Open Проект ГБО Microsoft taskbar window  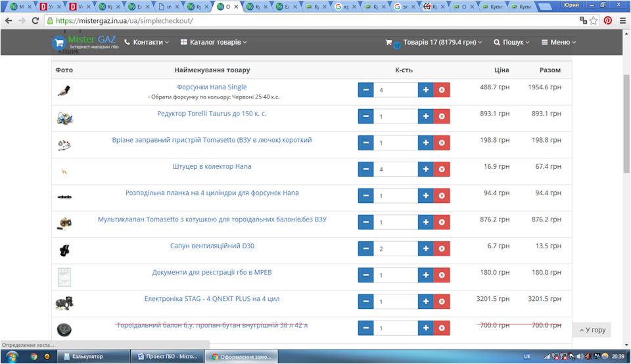click(x=166, y=356)
